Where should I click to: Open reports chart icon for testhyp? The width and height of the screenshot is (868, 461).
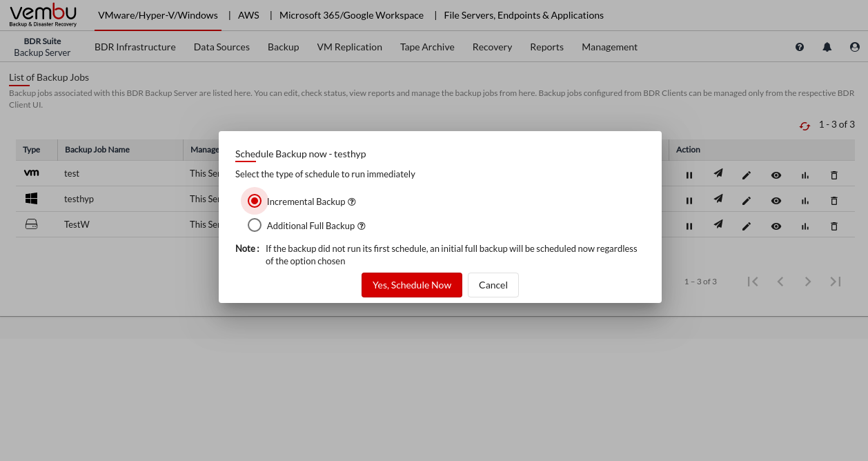pos(805,201)
